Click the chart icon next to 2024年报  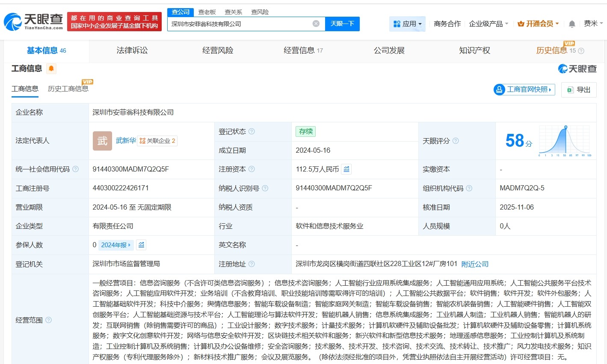(x=141, y=245)
